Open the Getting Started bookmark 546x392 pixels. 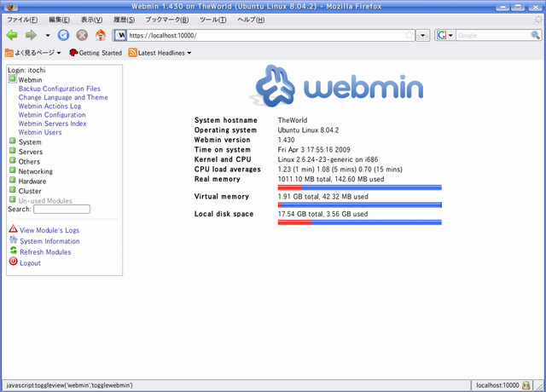pyautogui.click(x=96, y=53)
